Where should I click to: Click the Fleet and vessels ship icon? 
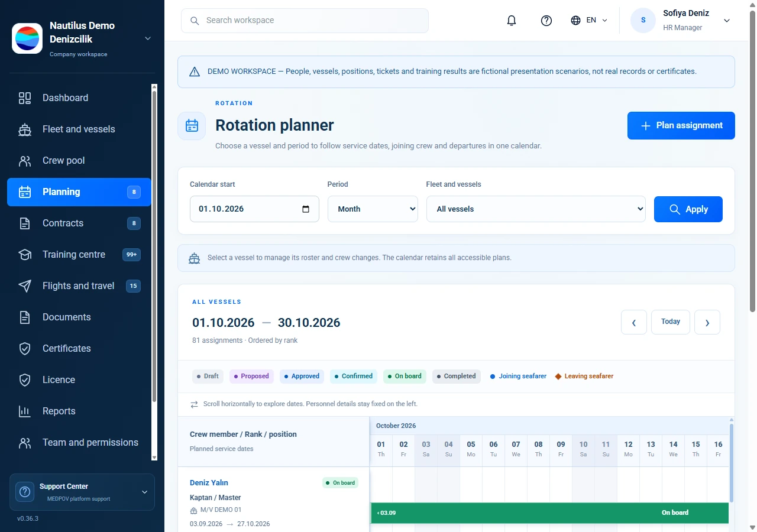[25, 129]
